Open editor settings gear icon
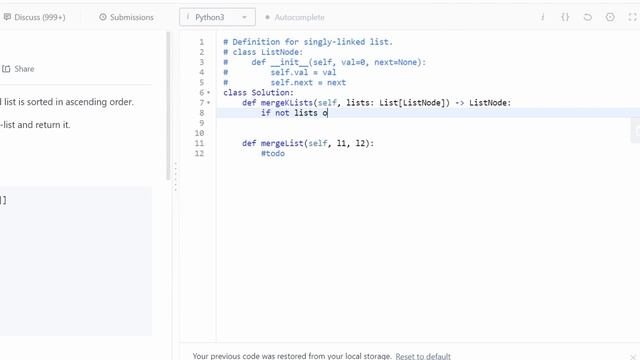Image resolution: width=640 pixels, height=360 pixels. (610, 17)
